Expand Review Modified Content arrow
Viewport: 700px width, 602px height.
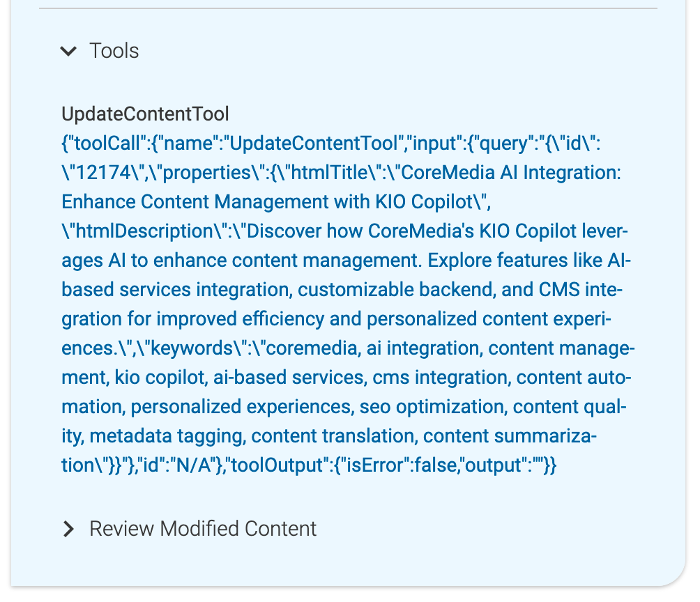coord(68,529)
